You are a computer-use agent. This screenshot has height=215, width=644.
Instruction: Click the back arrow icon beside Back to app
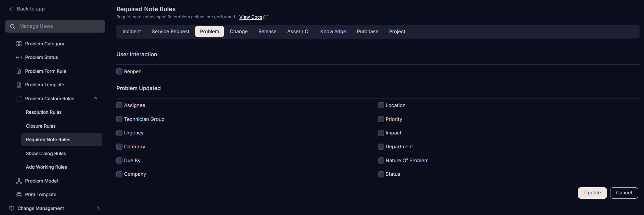(11, 9)
